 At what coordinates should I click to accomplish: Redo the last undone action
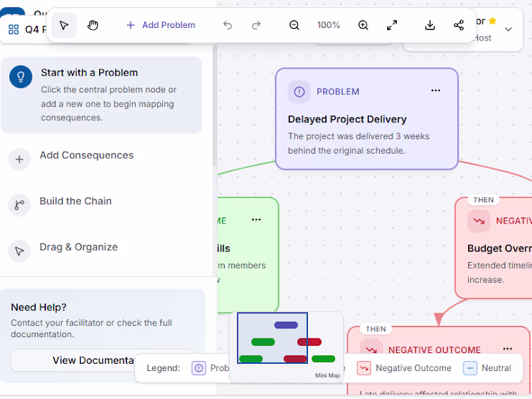(256, 25)
